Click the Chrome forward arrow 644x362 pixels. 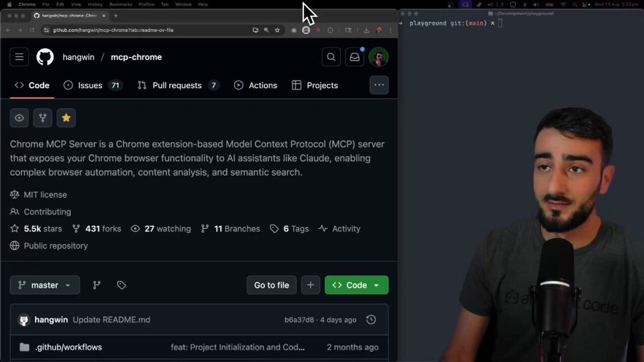coord(20,30)
